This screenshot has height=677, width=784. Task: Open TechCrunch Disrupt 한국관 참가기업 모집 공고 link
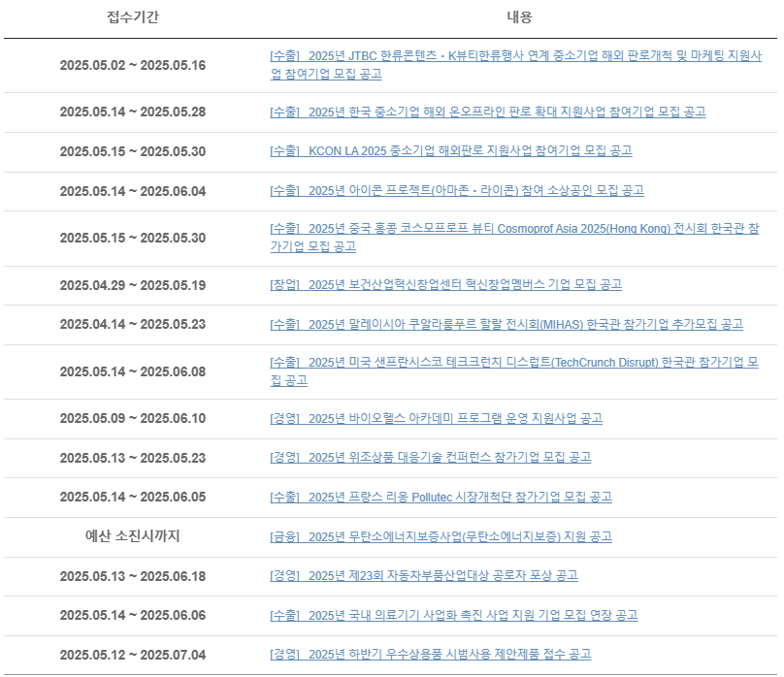pos(514,371)
